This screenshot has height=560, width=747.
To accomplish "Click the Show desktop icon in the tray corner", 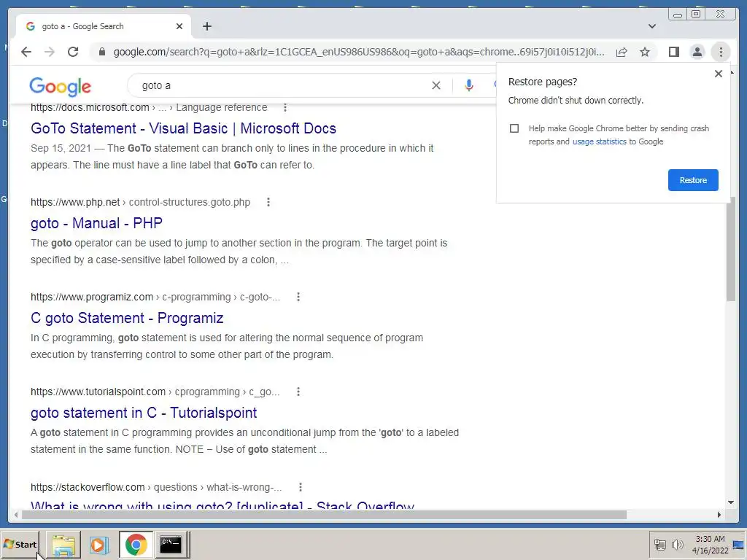I will pos(740,544).
